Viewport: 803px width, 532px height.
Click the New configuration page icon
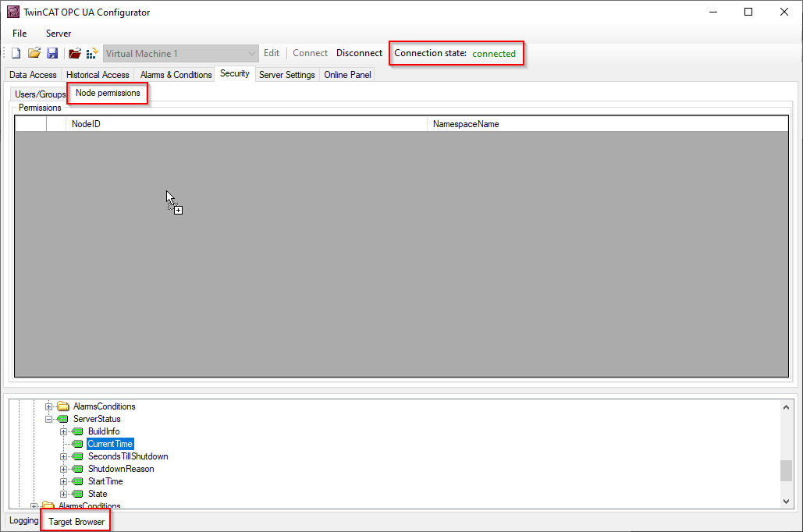pos(16,53)
